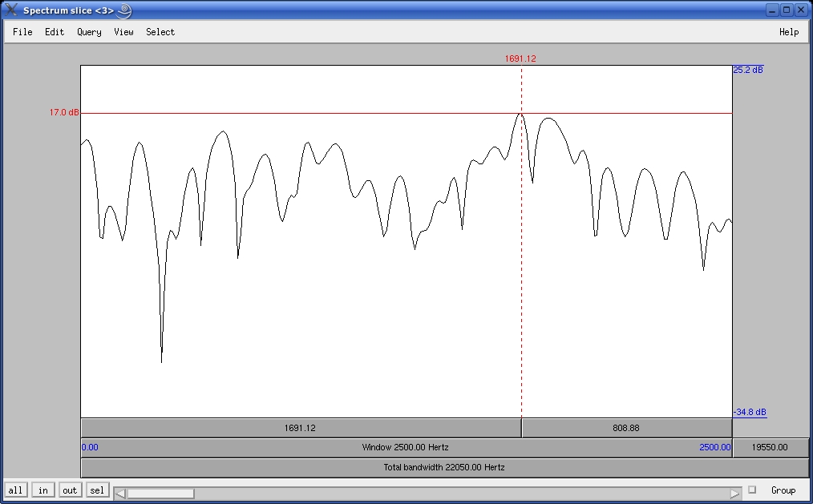
Task: Click the 'sel' zoom button
Action: pyautogui.click(x=97, y=490)
